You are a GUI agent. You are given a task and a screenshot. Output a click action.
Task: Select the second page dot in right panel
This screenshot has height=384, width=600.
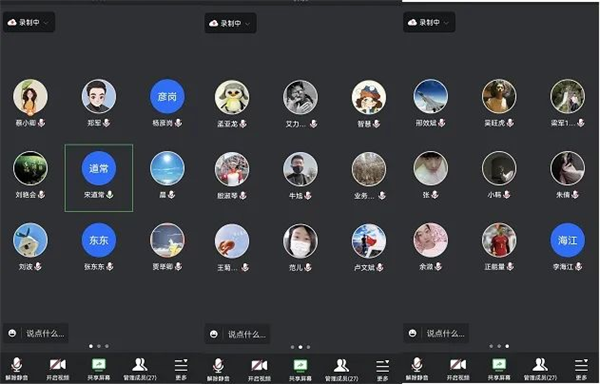[x=499, y=346]
